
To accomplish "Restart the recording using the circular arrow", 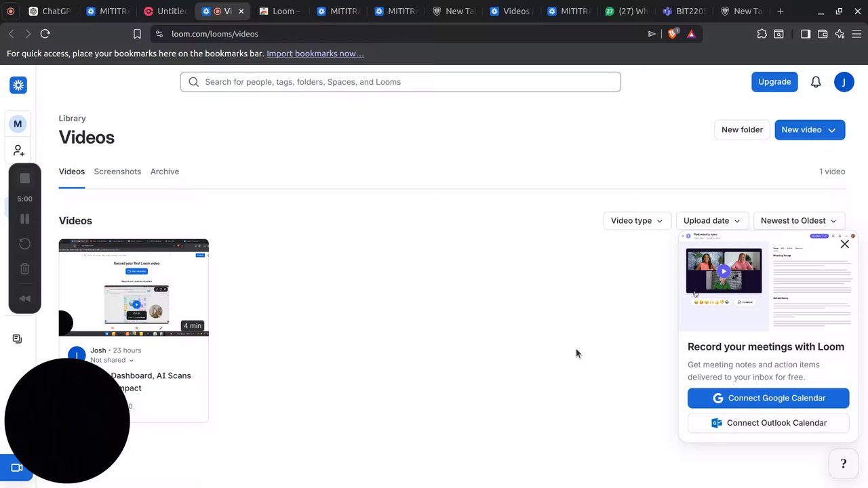I will pyautogui.click(x=24, y=244).
